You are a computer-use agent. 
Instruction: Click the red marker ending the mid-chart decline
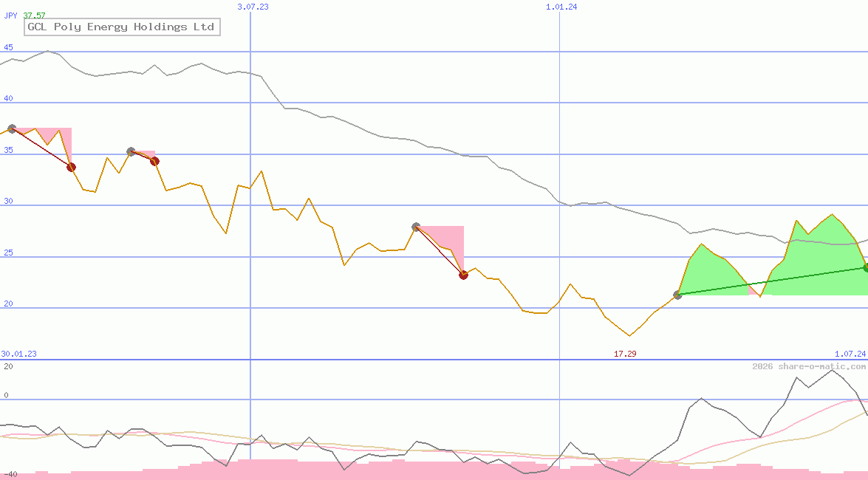(x=464, y=275)
